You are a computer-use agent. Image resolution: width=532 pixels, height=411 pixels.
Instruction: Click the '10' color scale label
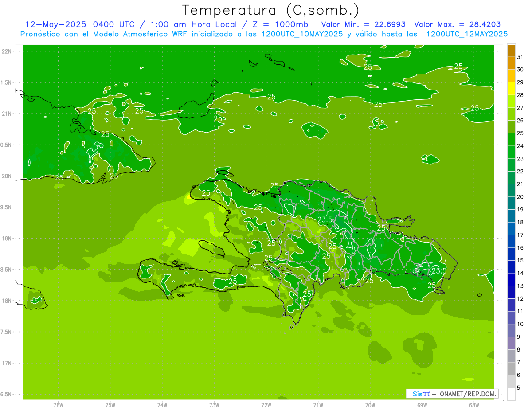[520, 324]
